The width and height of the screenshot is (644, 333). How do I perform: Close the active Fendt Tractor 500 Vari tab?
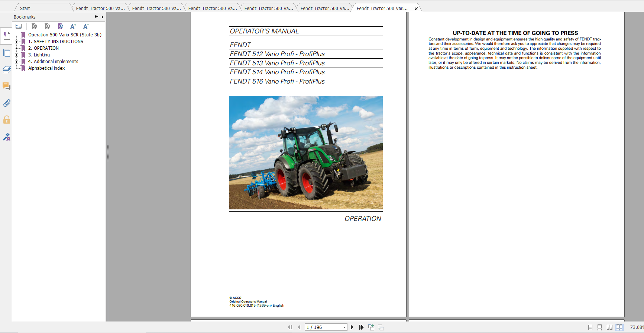[x=416, y=9]
